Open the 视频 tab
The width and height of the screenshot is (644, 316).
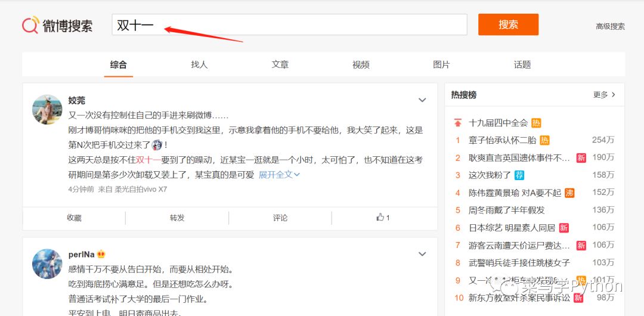point(361,64)
